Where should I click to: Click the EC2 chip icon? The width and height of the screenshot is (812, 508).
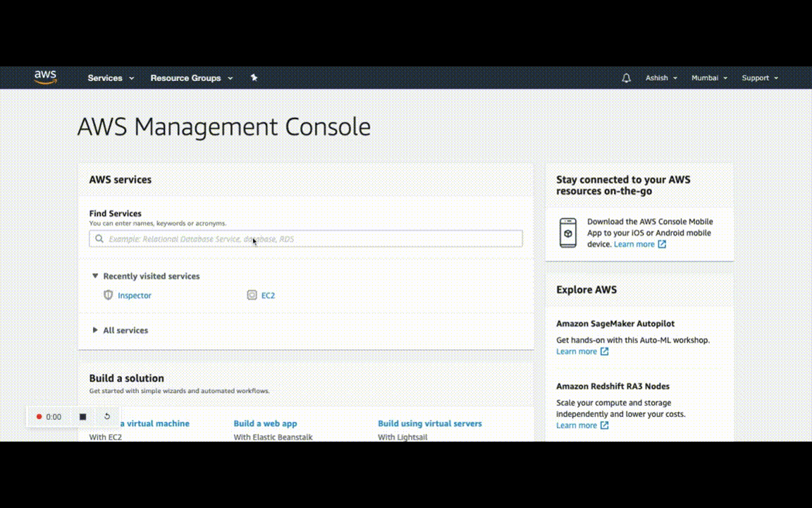[x=252, y=295]
